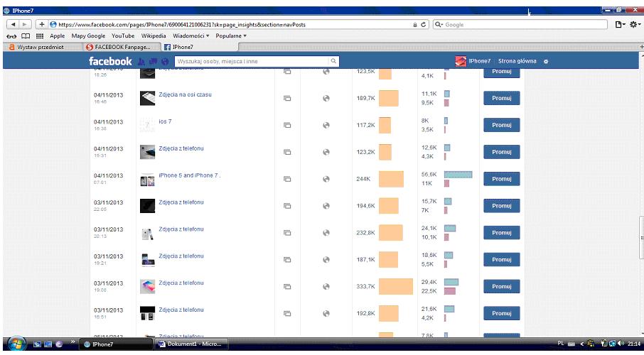Add bookmark with the plus button
This screenshot has height=355, width=644.
pyautogui.click(x=41, y=25)
